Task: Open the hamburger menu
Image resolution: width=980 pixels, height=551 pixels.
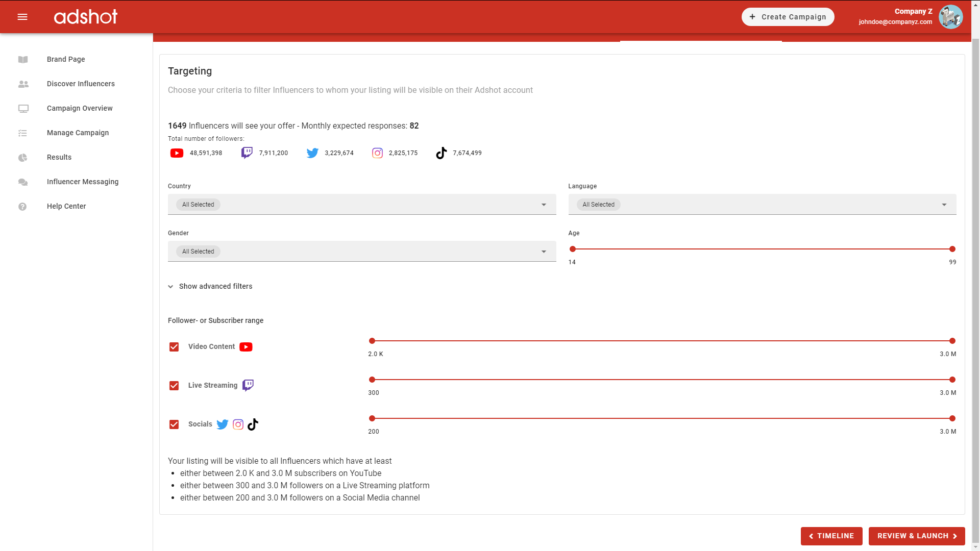Action: (x=22, y=17)
